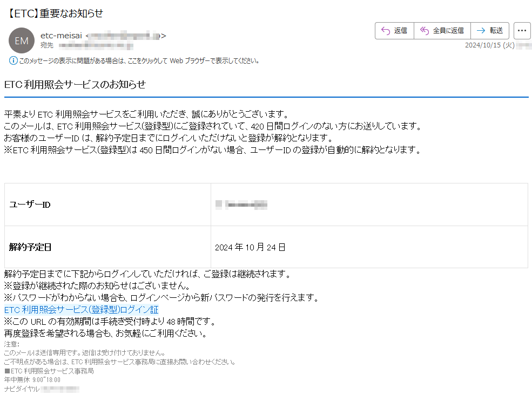Open the ETC利用照会サービス(登録型)ログイン link

pos(82,310)
